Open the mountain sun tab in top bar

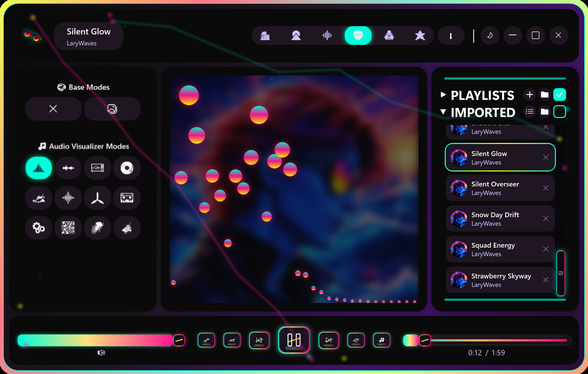point(296,35)
